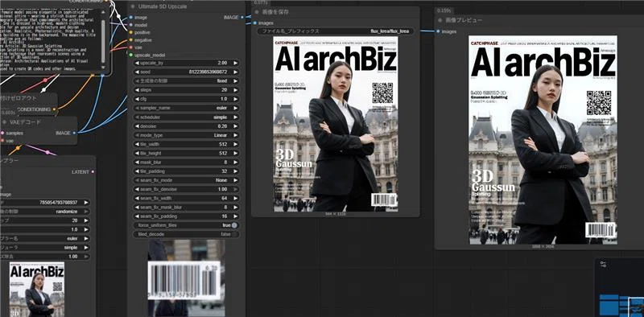Collapse the VAEデコード node via its title dot
The image size is (644, 317).
click(x=4, y=122)
